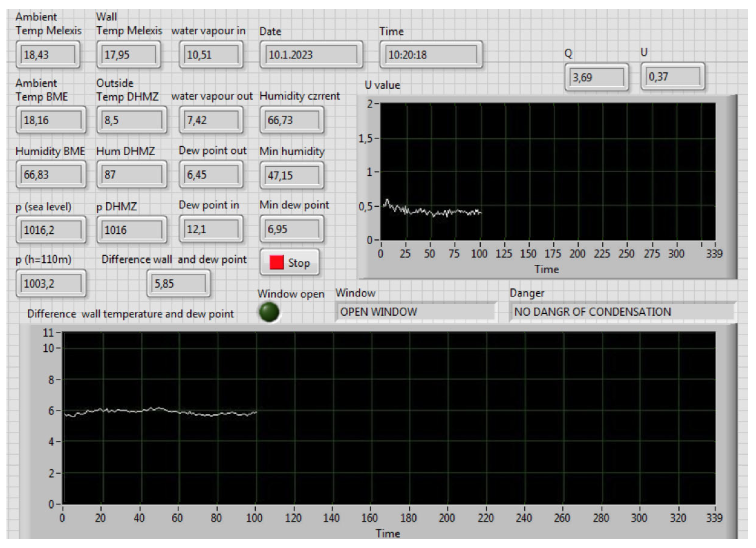
Task: Click the Outside Temp DHMZ field
Action: [x=132, y=120]
